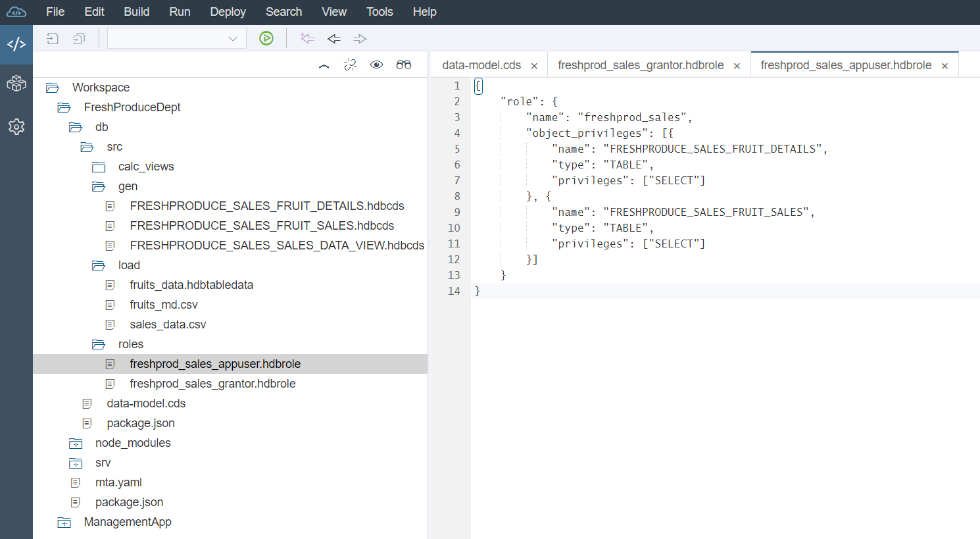
Task: Open search with the binoculars icon
Action: 404,65
